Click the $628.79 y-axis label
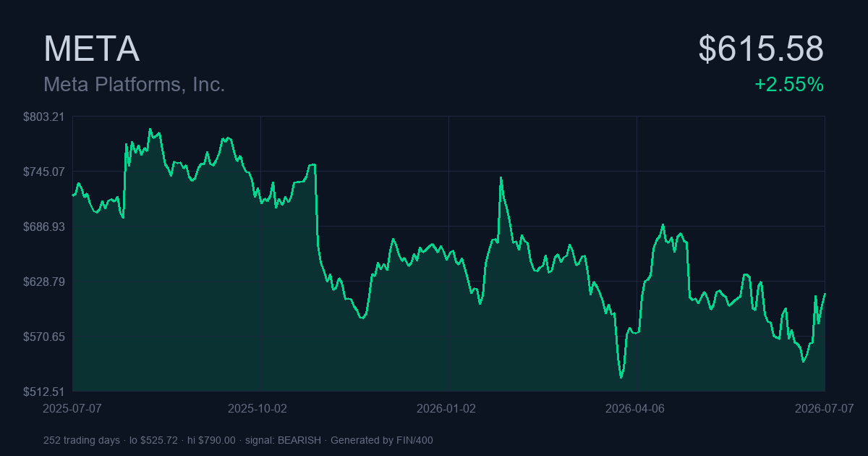Screen dimensions: 868x456 point(44,282)
